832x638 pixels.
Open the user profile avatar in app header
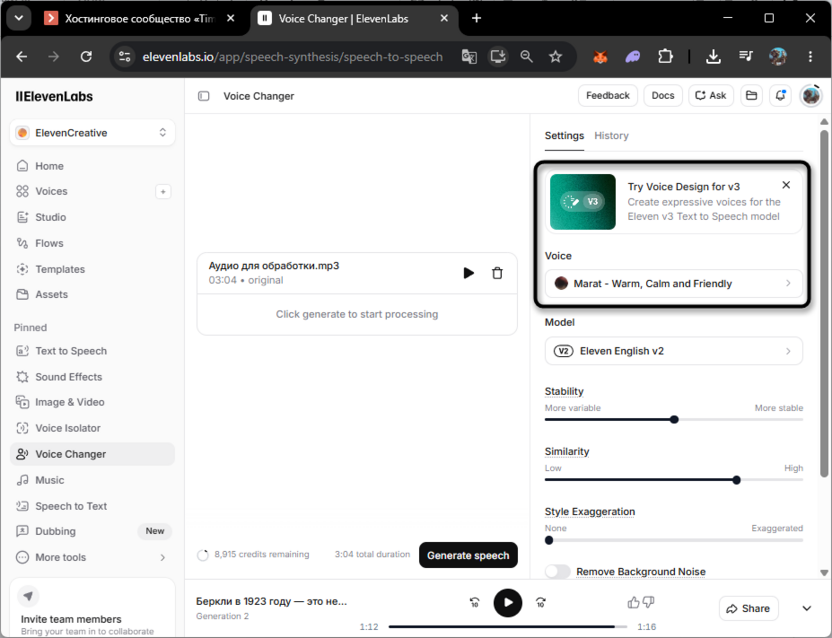811,96
